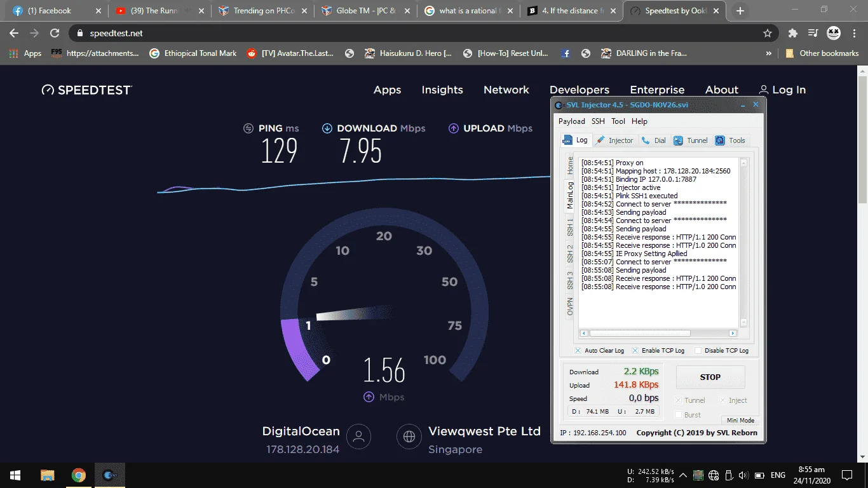Toggle the Tunnel checkbox
This screenshot has width=868, height=488.
679,400
